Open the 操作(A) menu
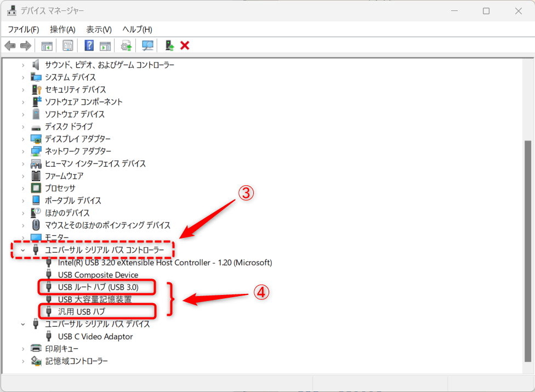This screenshot has height=392, width=535. tap(62, 30)
